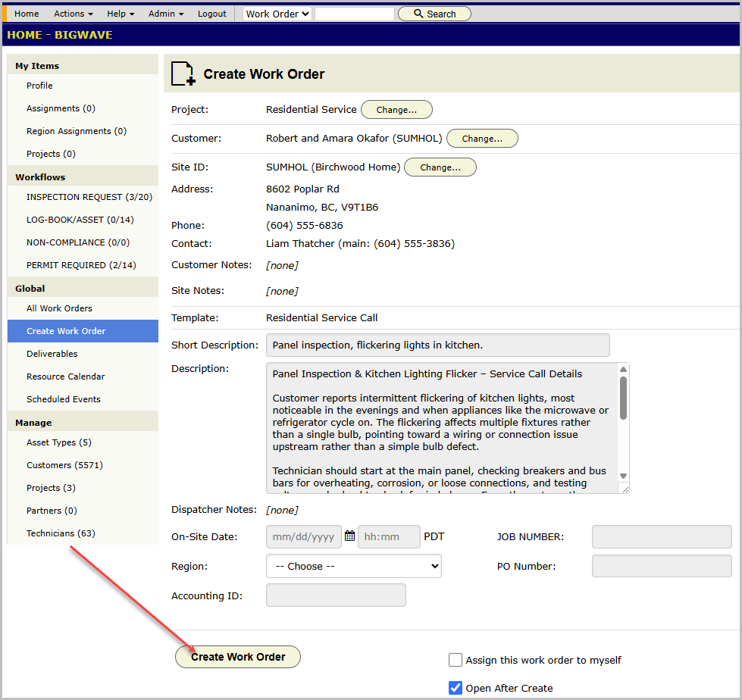742x700 pixels.
Task: Click Change button next to Project
Action: point(396,110)
